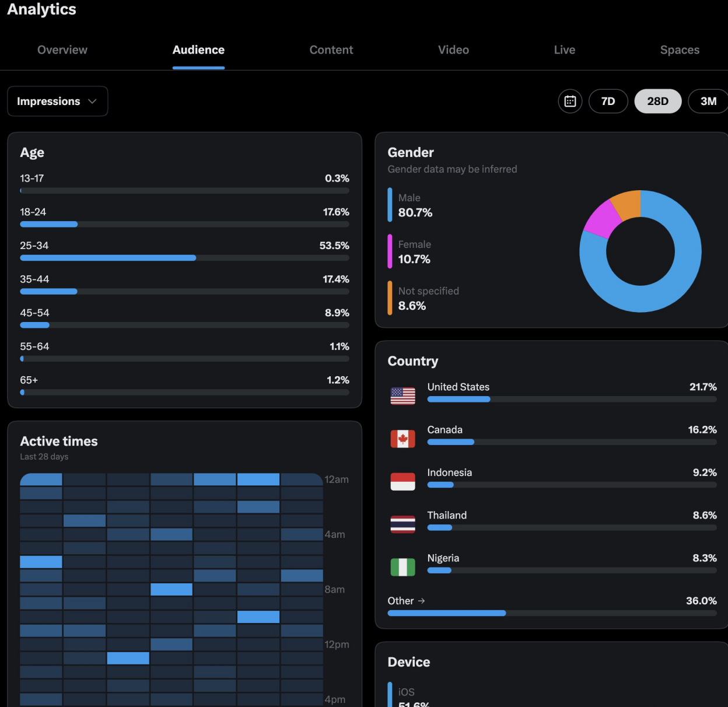Open the calendar date picker icon
The width and height of the screenshot is (728, 707).
click(x=570, y=101)
